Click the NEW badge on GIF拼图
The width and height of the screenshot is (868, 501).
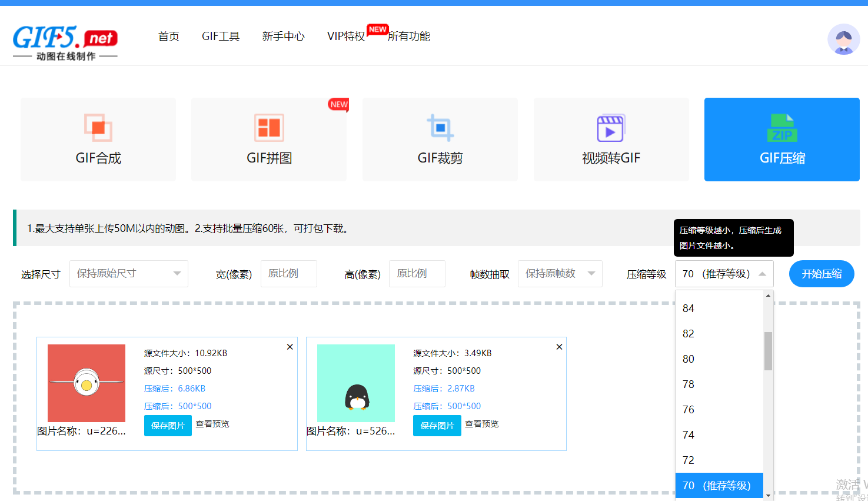(x=338, y=104)
